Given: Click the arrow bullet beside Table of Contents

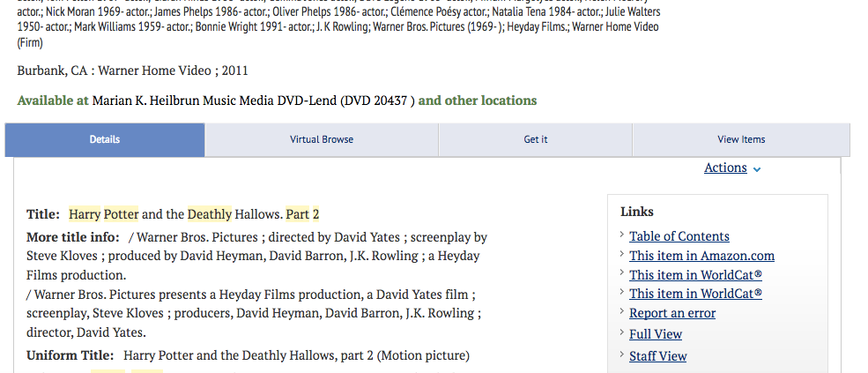Looking at the screenshot, I should pos(623,235).
